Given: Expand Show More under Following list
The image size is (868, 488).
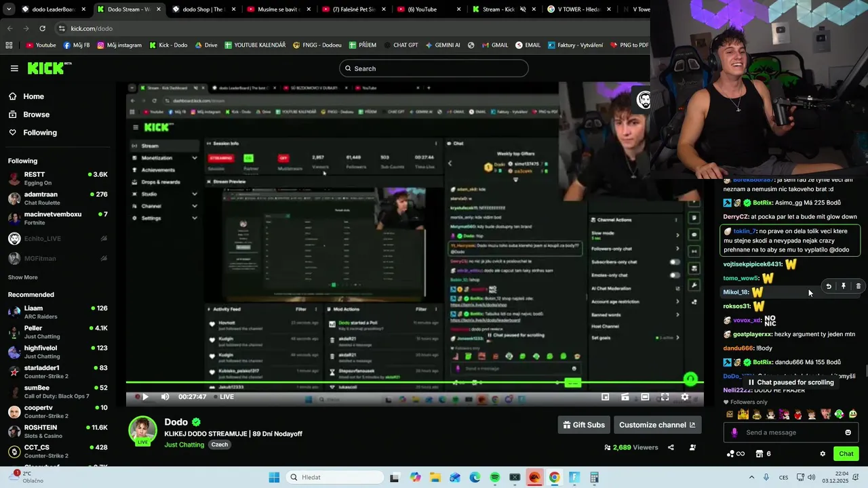Looking at the screenshot, I should pyautogui.click(x=23, y=277).
